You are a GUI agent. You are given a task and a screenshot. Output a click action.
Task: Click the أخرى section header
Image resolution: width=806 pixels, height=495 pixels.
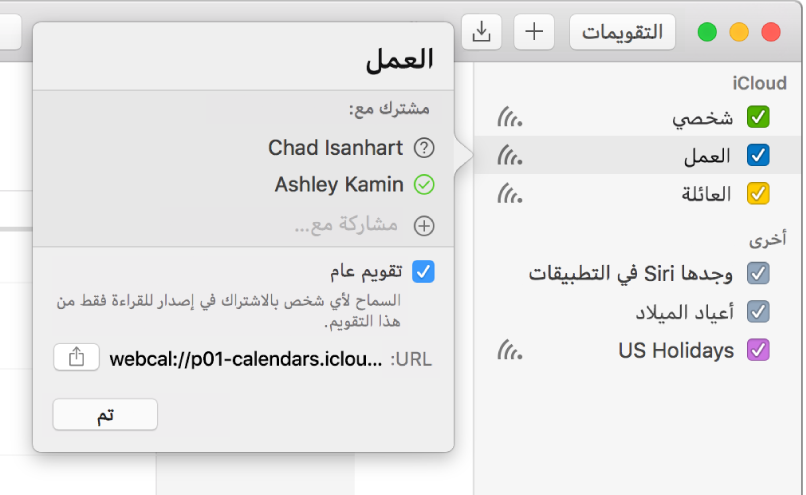coord(767,240)
